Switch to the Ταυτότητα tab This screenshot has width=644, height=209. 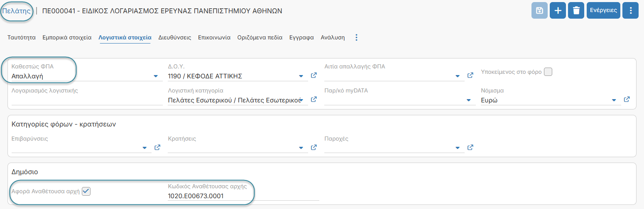[x=22, y=37]
